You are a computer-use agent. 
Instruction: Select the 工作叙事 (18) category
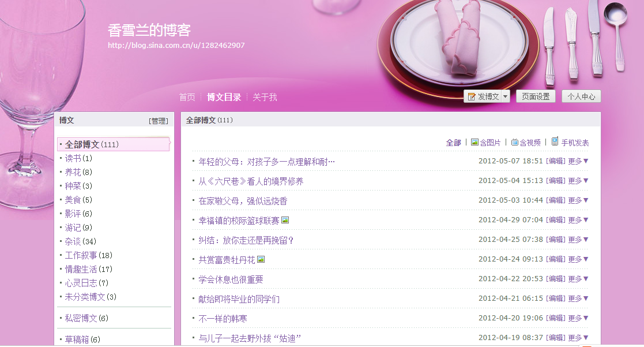(x=89, y=255)
